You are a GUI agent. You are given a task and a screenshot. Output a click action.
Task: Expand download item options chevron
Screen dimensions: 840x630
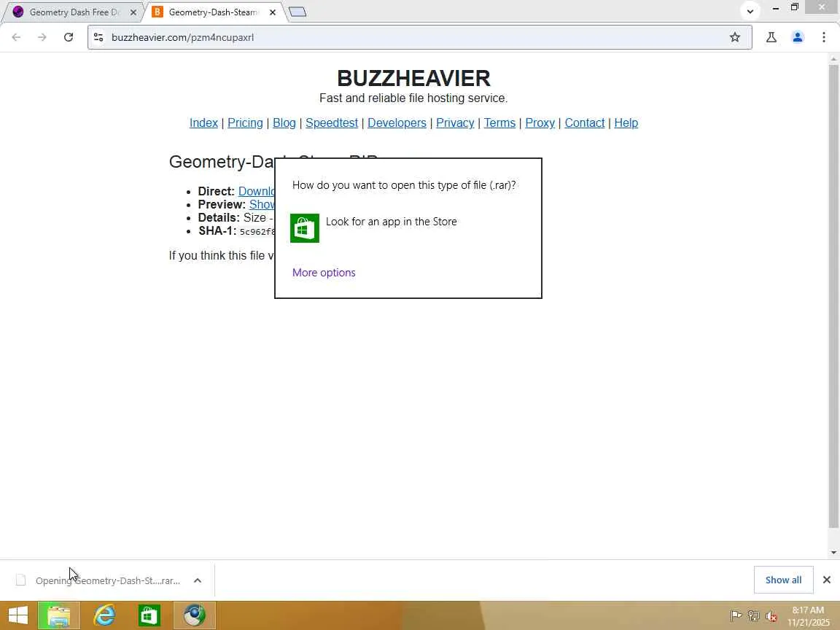pyautogui.click(x=197, y=580)
